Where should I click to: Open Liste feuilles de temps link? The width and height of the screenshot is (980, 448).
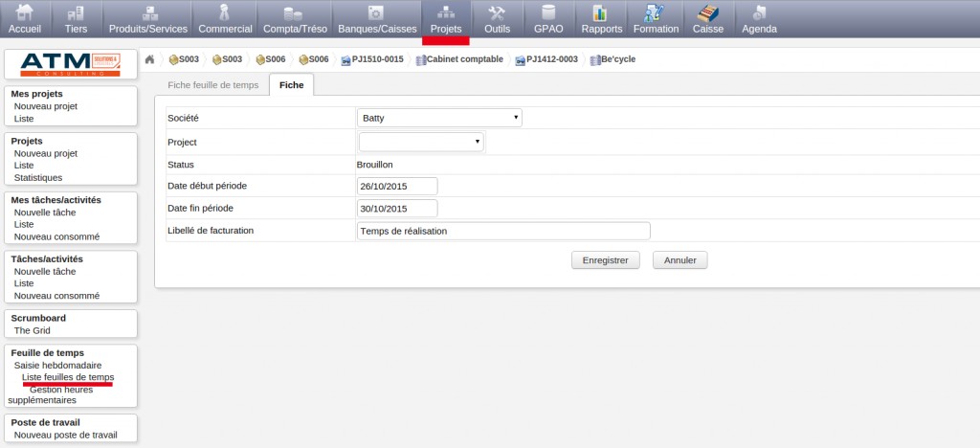(x=68, y=377)
